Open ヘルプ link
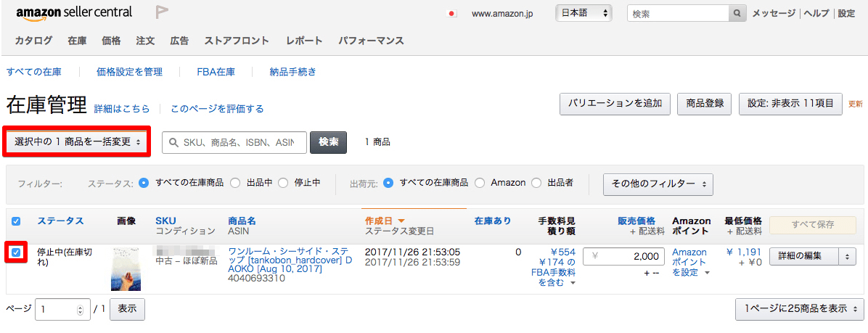This screenshot has width=868, height=333. 816,14
